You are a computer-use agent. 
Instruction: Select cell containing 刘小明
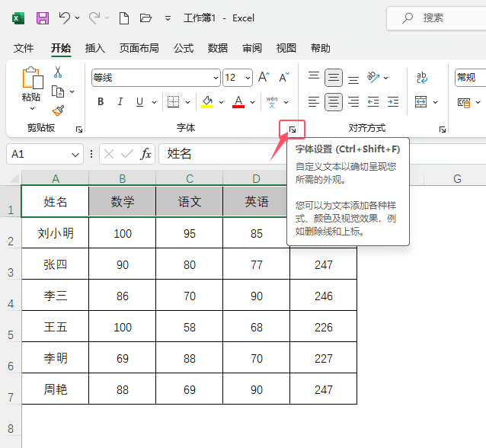click(x=55, y=233)
